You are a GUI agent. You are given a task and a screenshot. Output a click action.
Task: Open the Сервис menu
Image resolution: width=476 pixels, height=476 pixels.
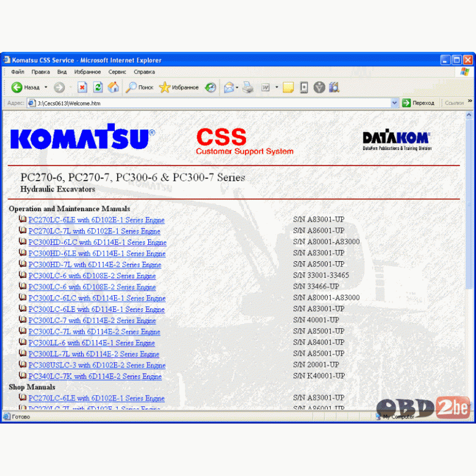pos(117,72)
